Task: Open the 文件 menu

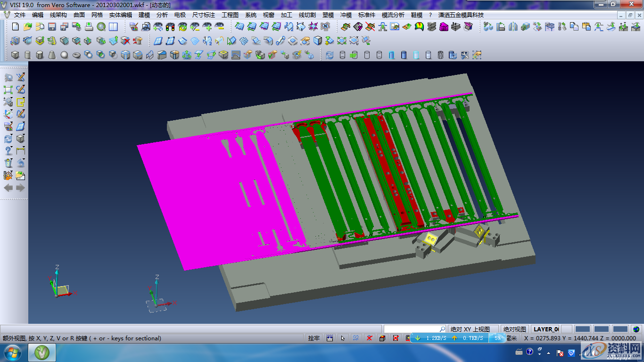Action: [20, 15]
